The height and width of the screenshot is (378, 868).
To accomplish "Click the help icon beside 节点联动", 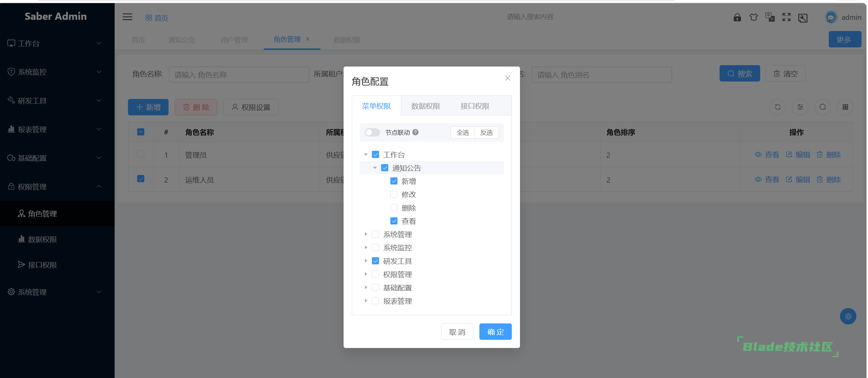I will pyautogui.click(x=415, y=132).
